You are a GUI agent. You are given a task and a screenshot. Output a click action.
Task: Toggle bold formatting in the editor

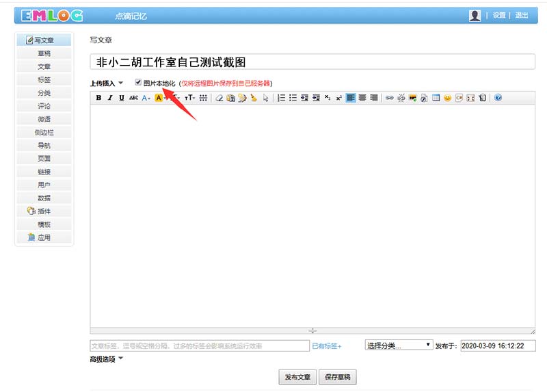(x=98, y=98)
